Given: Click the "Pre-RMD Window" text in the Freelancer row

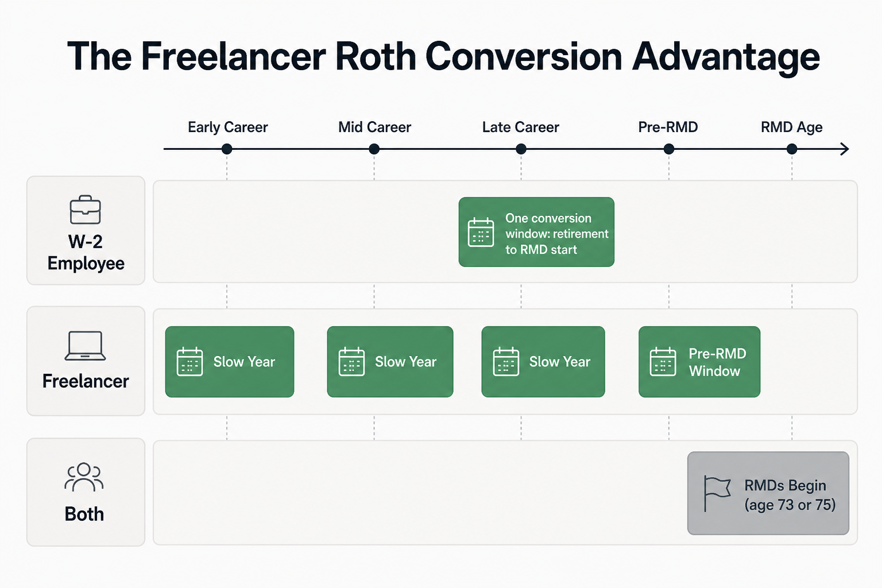Looking at the screenshot, I should point(717,362).
